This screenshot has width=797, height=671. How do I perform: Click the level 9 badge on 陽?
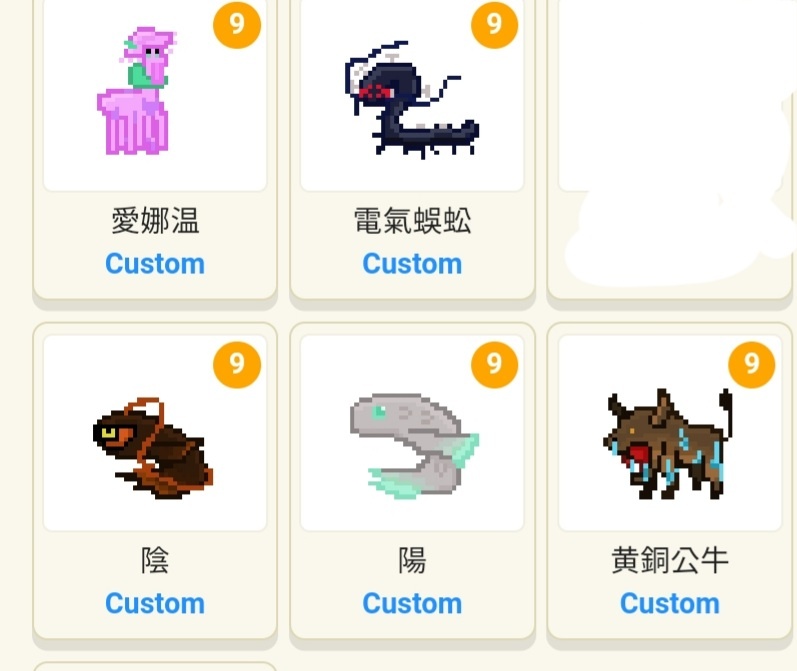tap(495, 364)
